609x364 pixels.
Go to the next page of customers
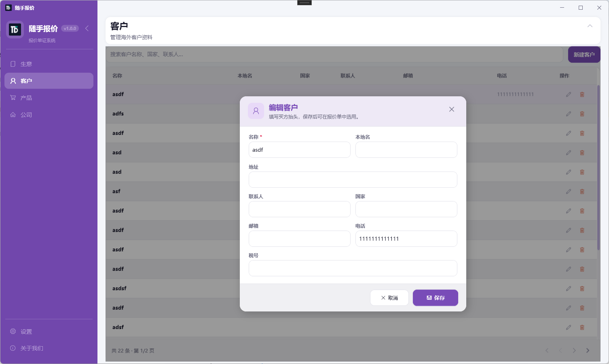(574, 350)
